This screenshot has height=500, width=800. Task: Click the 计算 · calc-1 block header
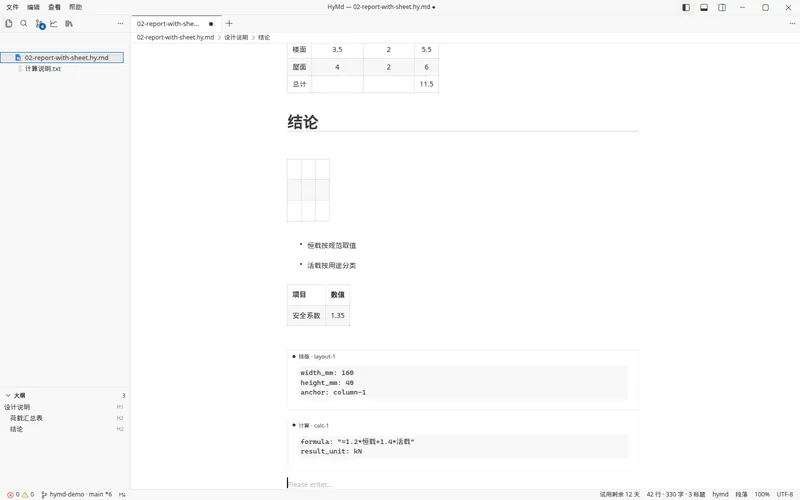pyautogui.click(x=313, y=426)
